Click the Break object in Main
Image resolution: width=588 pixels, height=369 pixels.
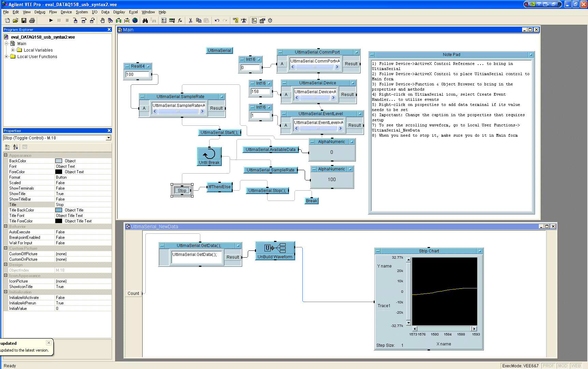[x=312, y=201]
